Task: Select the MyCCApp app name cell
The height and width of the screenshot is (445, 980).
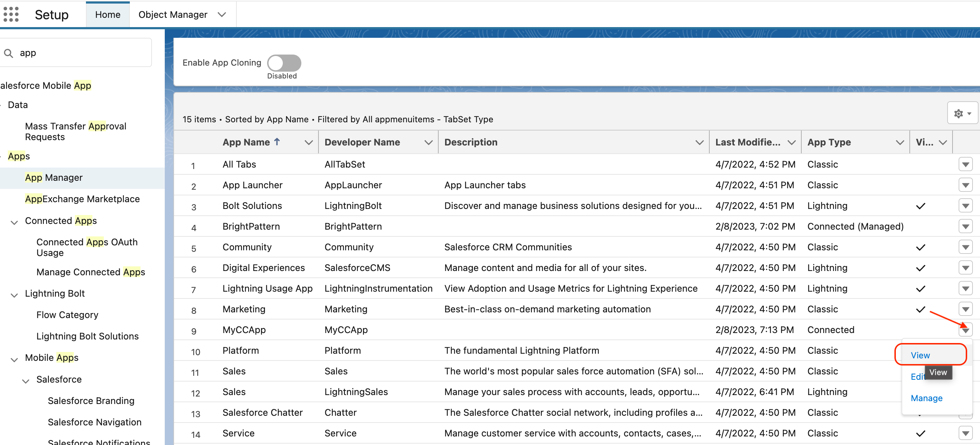Action: coord(244,330)
